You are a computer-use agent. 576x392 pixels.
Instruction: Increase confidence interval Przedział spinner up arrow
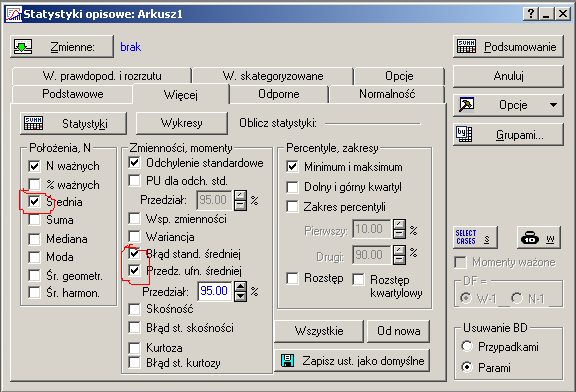coord(240,287)
